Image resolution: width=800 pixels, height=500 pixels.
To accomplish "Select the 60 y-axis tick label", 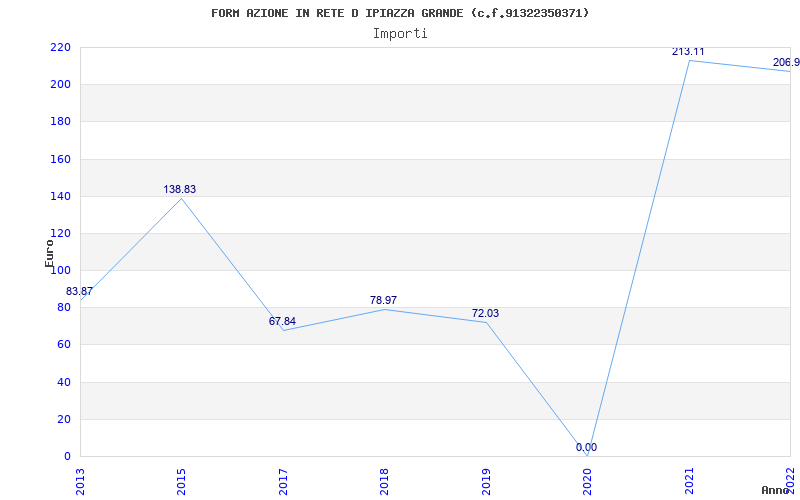I will [x=64, y=345].
